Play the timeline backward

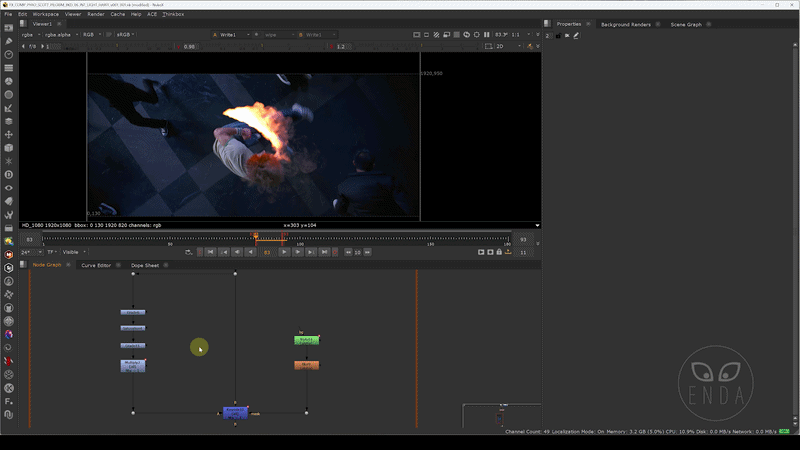click(250, 252)
